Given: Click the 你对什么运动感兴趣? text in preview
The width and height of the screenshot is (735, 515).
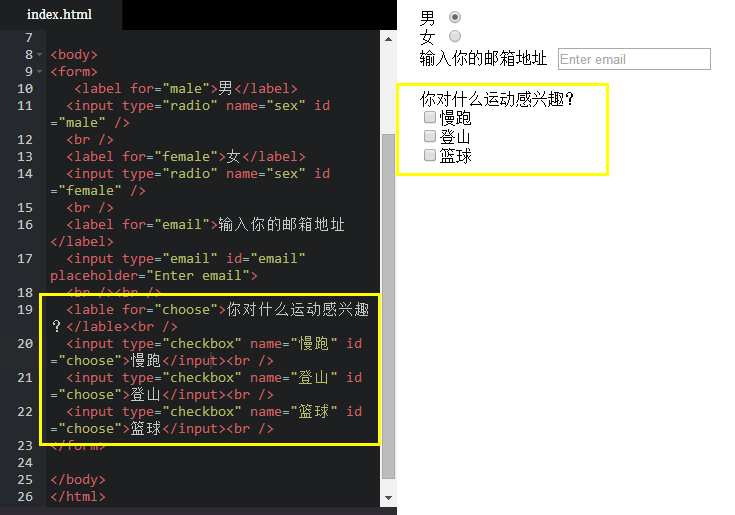Looking at the screenshot, I should point(496,99).
